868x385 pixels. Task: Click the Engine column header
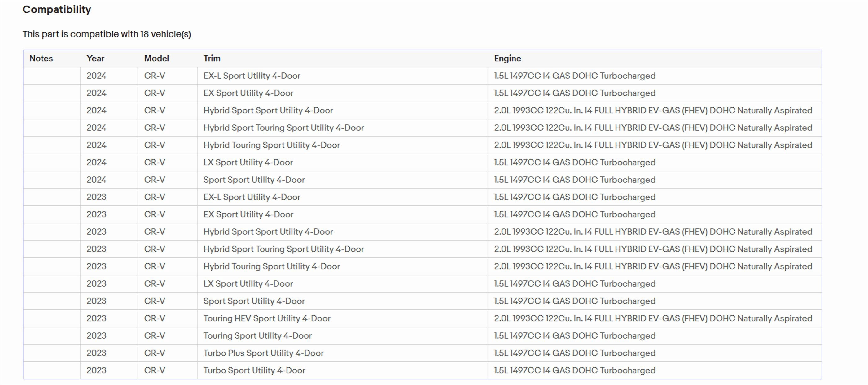pos(507,58)
